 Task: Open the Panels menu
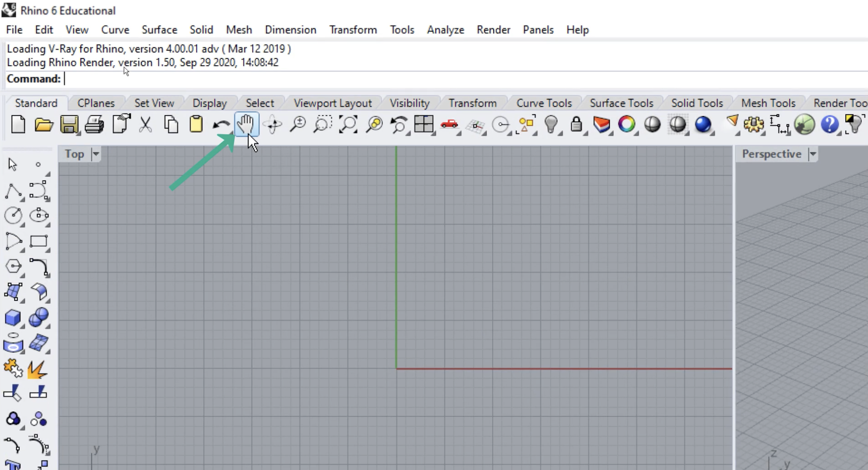pos(538,30)
